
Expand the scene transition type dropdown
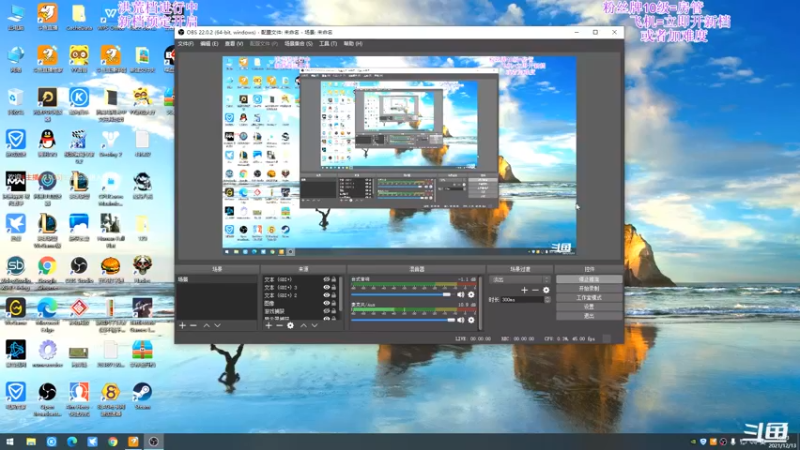(x=520, y=280)
